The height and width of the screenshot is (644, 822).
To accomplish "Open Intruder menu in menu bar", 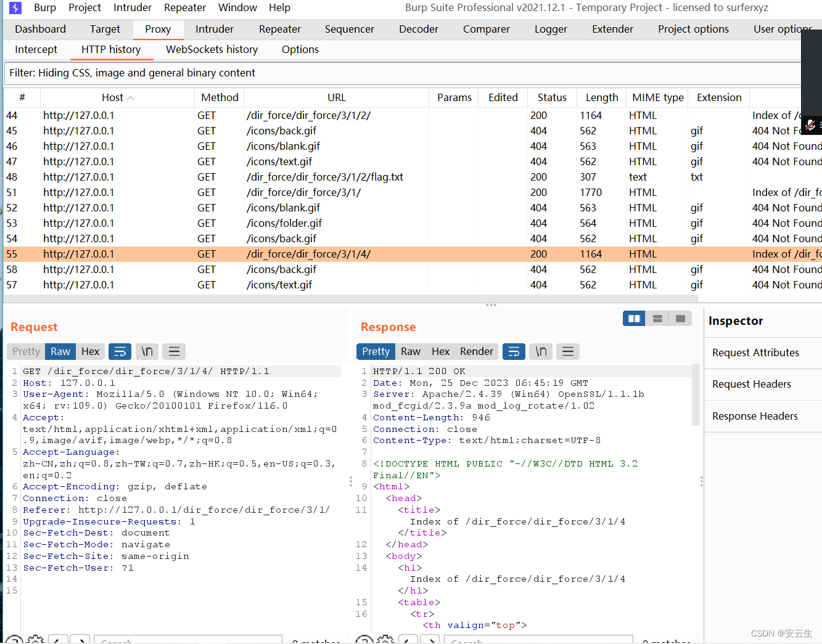I will tap(133, 7).
